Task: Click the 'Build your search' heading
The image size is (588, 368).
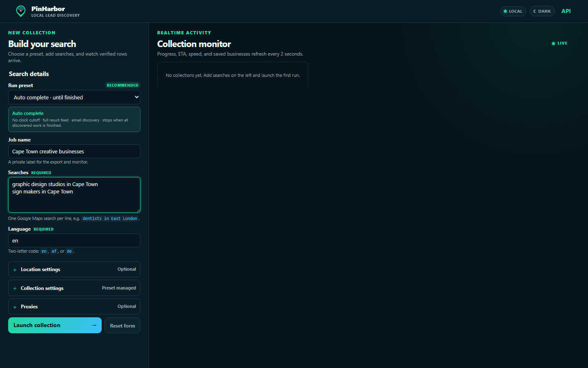Action: 42,44
